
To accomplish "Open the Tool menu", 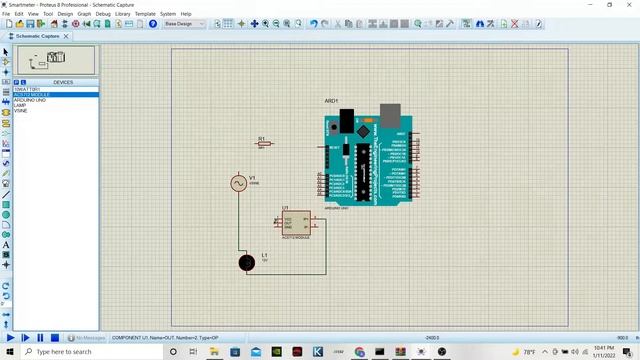I will pyautogui.click(x=48, y=14).
